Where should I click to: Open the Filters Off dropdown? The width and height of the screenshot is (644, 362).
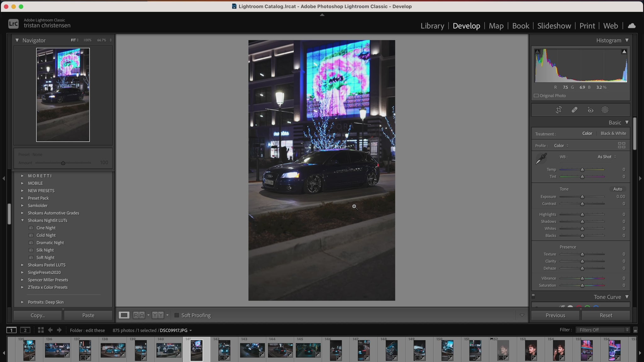click(602, 330)
